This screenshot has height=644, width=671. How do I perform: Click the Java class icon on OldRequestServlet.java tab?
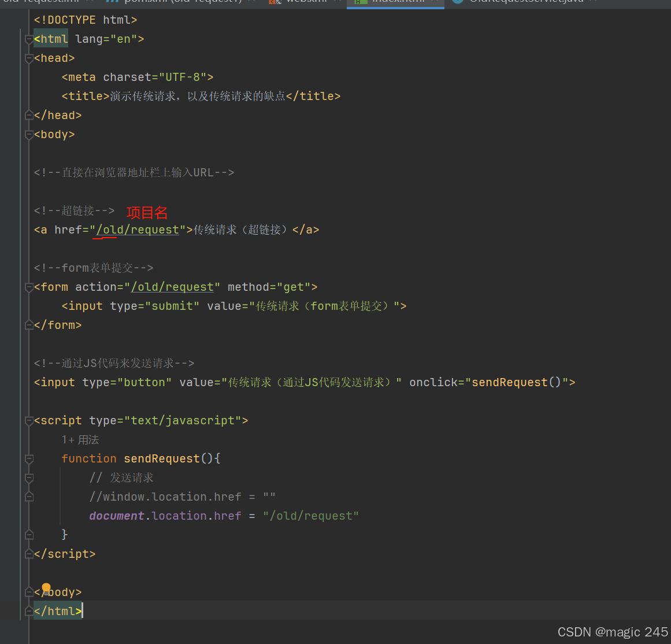pos(457,2)
